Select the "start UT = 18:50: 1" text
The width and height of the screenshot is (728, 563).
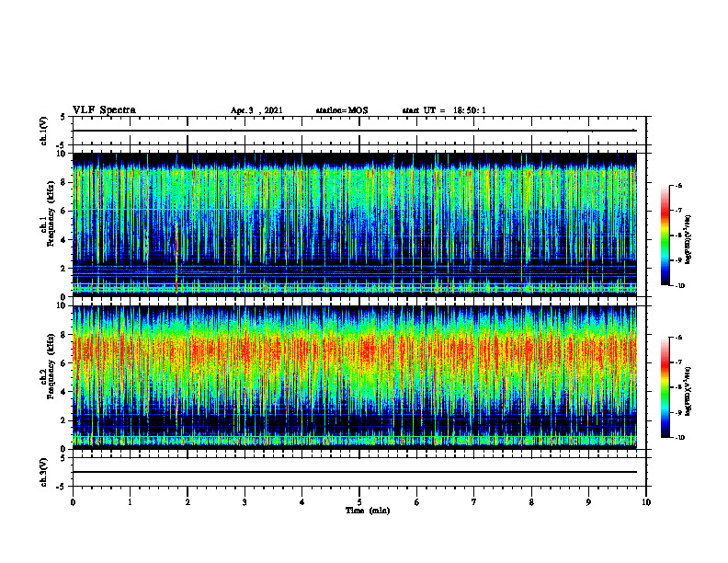coord(444,110)
